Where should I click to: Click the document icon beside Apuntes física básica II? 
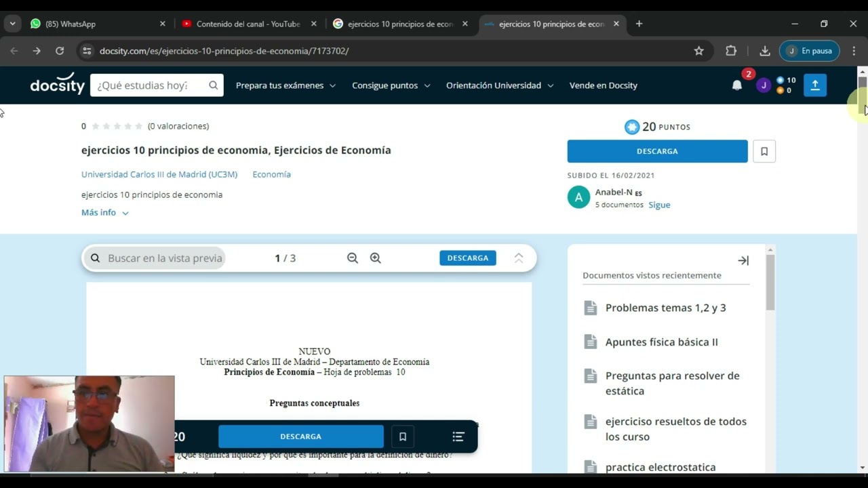coord(591,342)
